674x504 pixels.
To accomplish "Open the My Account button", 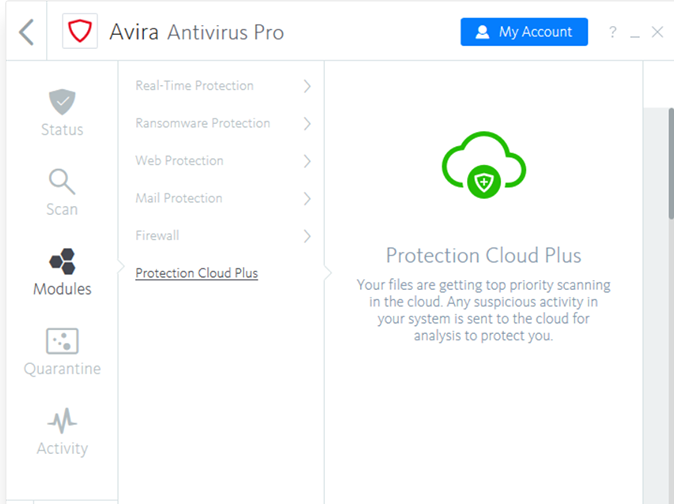I will (524, 32).
